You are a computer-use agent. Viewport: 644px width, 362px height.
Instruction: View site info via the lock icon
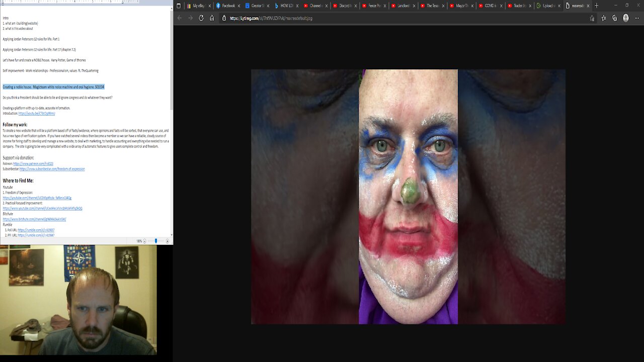click(224, 18)
